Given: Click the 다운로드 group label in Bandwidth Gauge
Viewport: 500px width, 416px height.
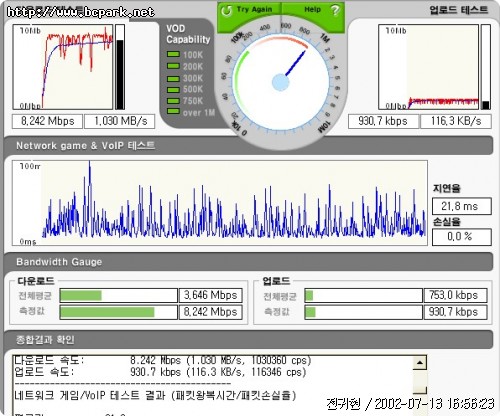Looking at the screenshot, I should pos(36,281).
